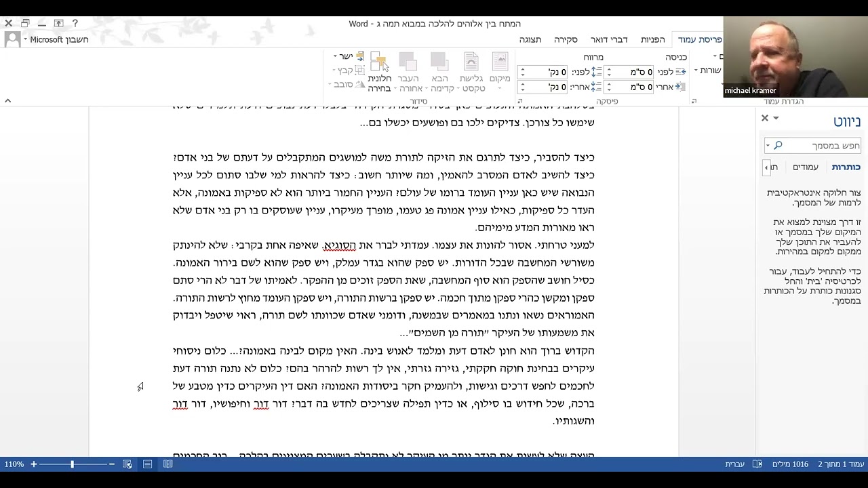The image size is (868, 488).
Task: Click the underlined word 'הסוגיא' in document
Action: (x=340, y=245)
